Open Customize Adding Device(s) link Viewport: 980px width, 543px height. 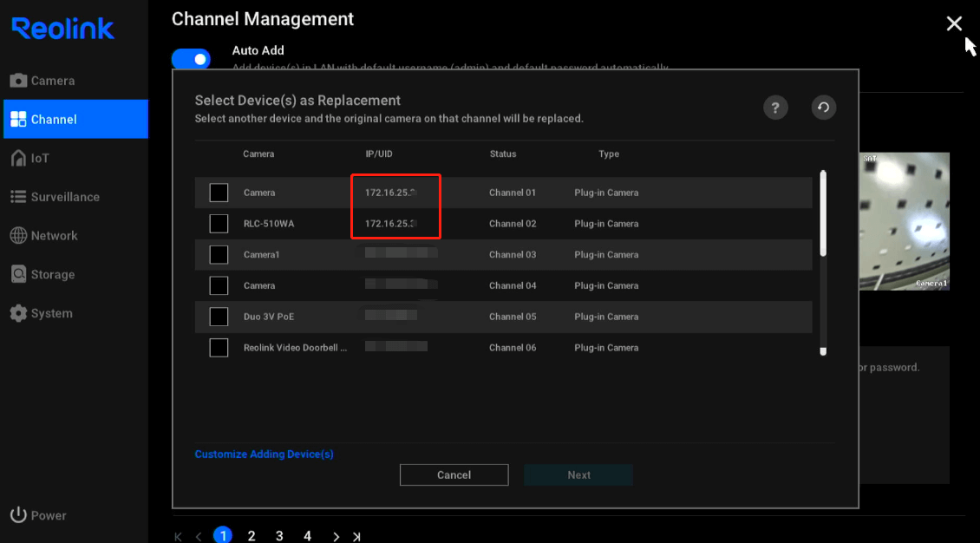point(264,455)
